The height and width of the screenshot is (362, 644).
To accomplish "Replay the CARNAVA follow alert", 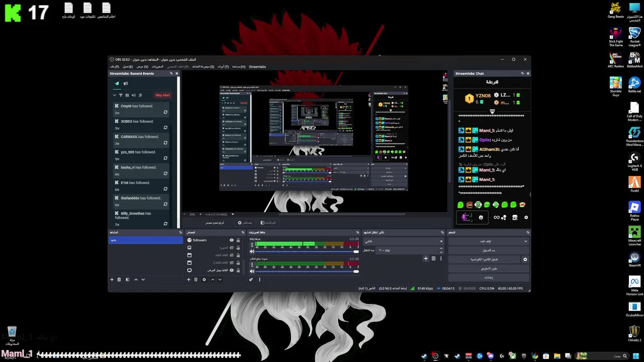I will point(165,143).
